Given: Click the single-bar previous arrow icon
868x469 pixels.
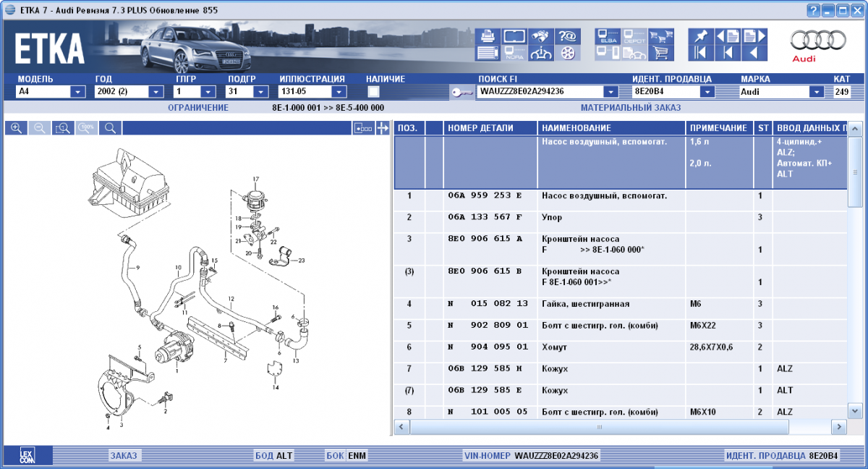Looking at the screenshot, I should point(727,53).
